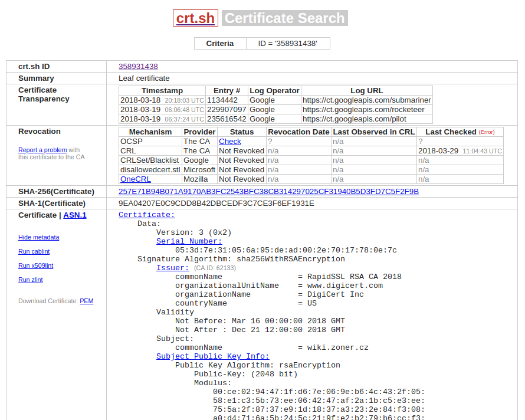
Task: Click Log URL https://ct.googleapis.com/pilot
Action: point(355,119)
